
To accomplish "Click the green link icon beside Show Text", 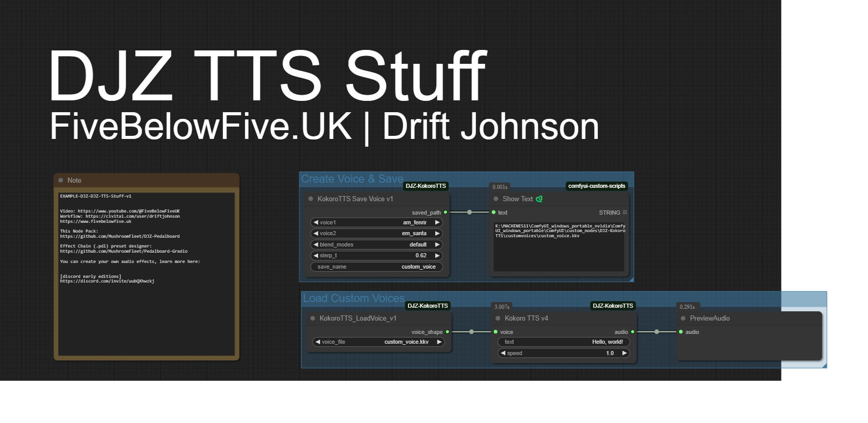I will 539,199.
